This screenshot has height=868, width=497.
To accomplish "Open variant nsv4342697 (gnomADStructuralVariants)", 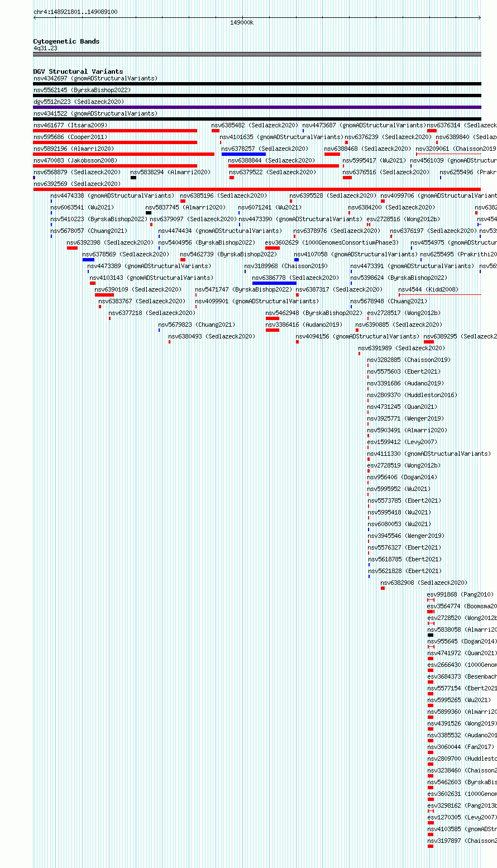I will coord(95,78).
